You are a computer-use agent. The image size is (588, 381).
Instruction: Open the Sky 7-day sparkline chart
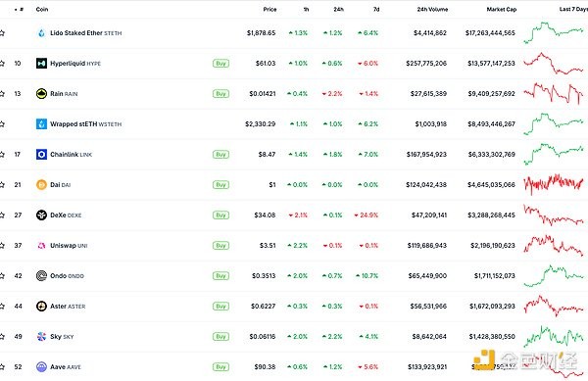click(554, 336)
